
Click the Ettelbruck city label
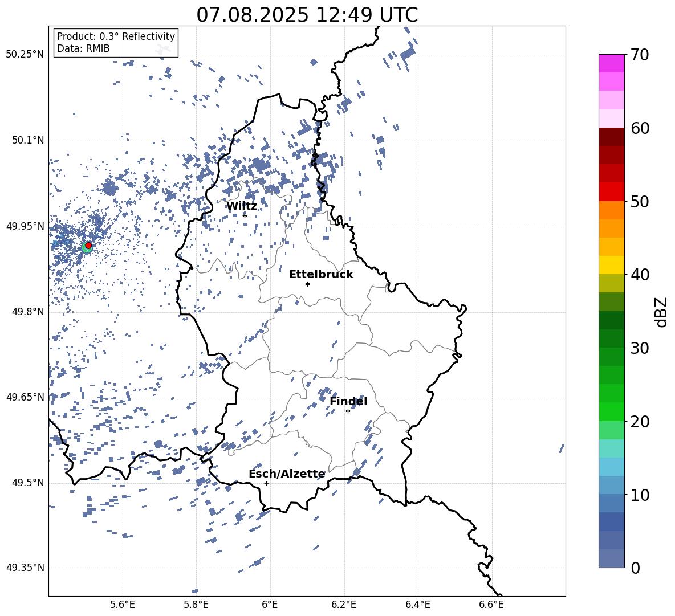pyautogui.click(x=321, y=275)
